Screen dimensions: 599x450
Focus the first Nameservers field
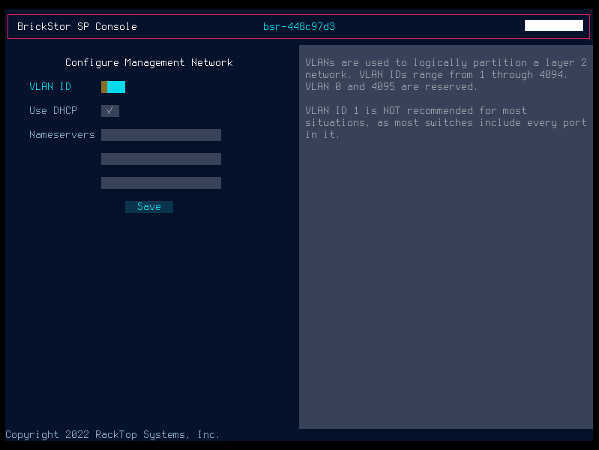pos(161,135)
